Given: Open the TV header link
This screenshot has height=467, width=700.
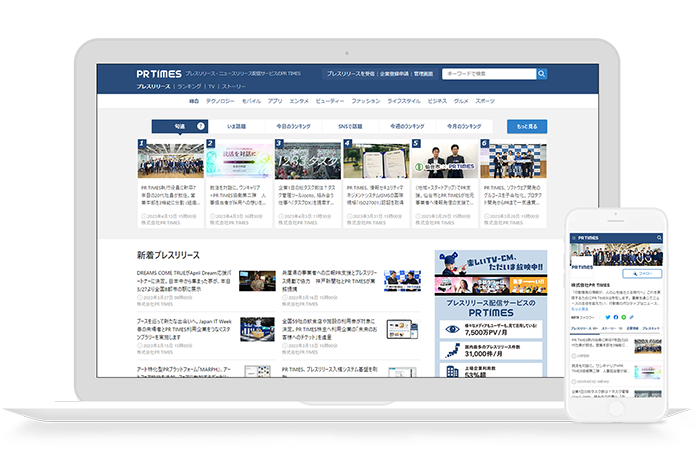Looking at the screenshot, I should [212, 87].
